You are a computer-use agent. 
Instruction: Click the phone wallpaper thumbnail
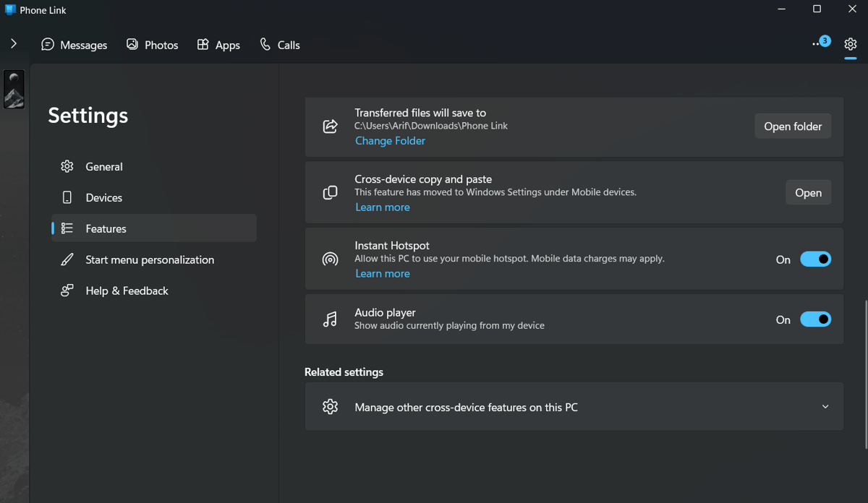14,89
